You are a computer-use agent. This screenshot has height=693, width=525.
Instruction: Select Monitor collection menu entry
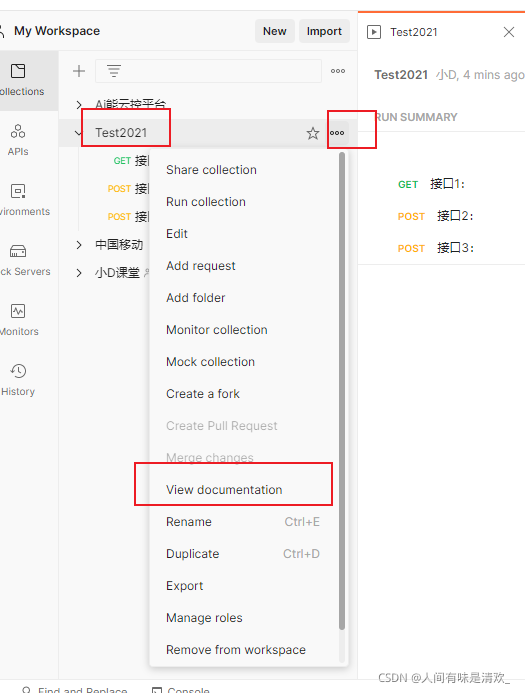coord(217,330)
